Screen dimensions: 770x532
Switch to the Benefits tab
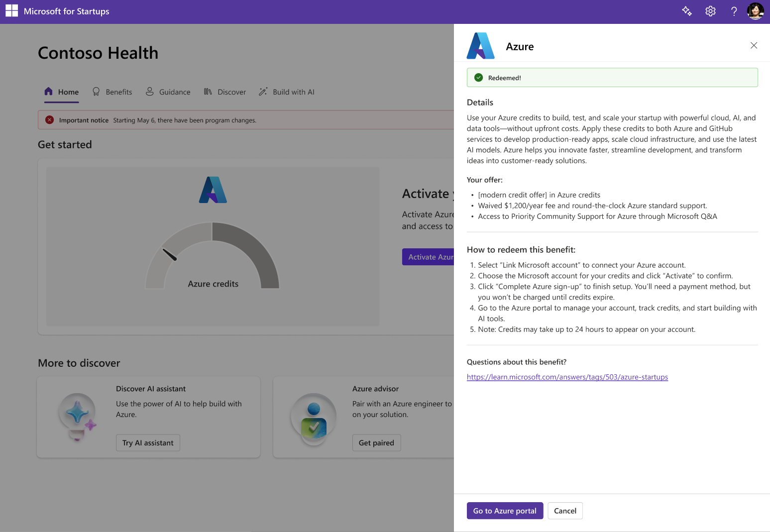(118, 92)
